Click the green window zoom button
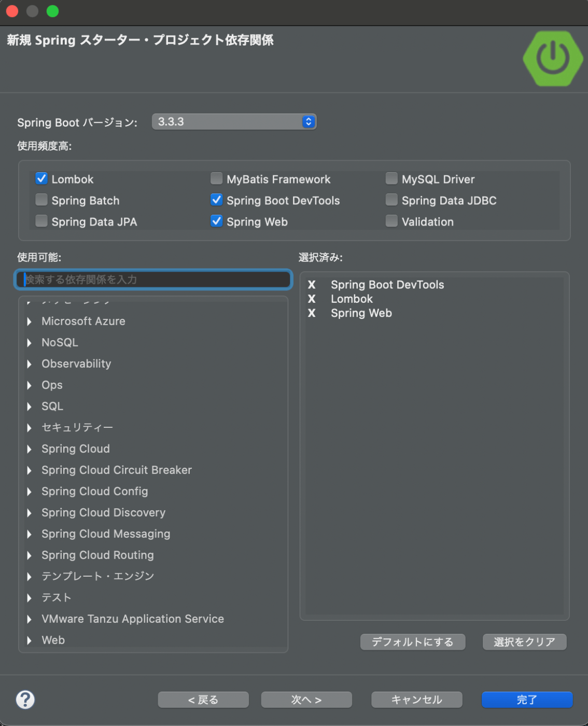Viewport: 588px width, 726px height. 52,11
